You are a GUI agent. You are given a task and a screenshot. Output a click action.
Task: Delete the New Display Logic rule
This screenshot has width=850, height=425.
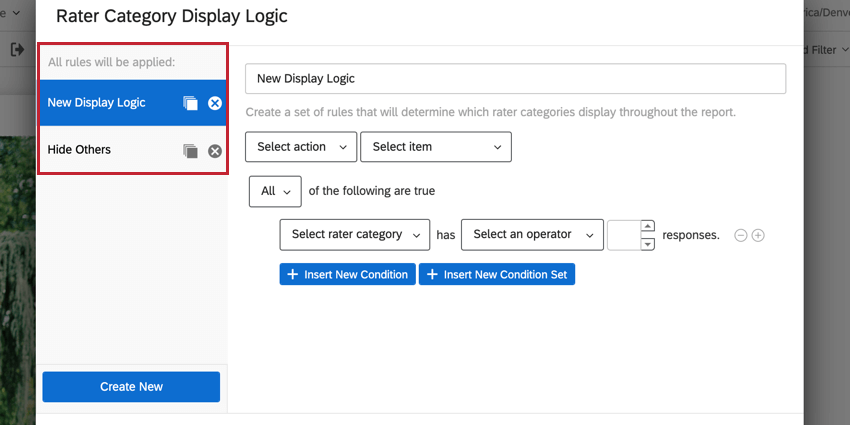215,103
